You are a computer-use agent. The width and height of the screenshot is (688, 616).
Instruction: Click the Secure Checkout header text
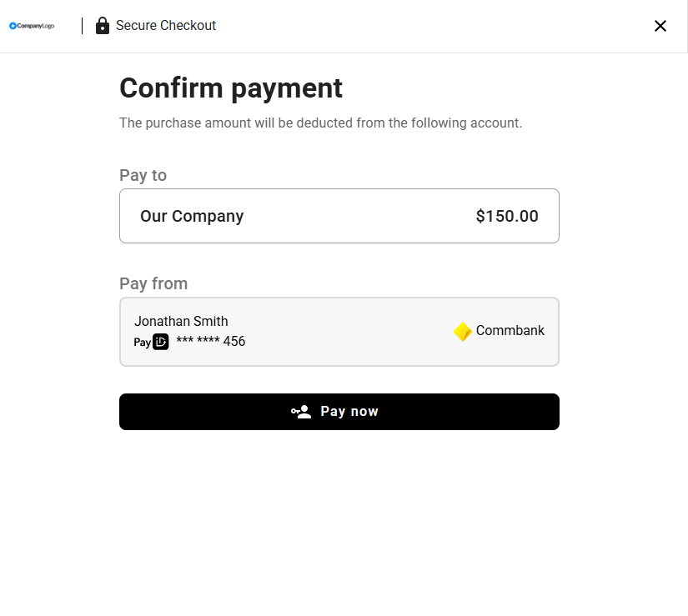pos(166,26)
